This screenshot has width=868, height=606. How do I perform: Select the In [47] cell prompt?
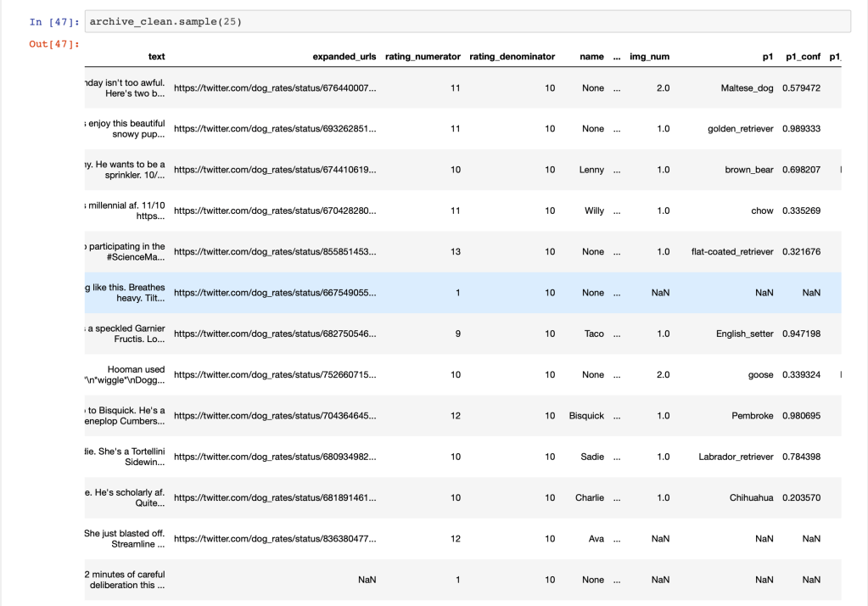(x=53, y=22)
